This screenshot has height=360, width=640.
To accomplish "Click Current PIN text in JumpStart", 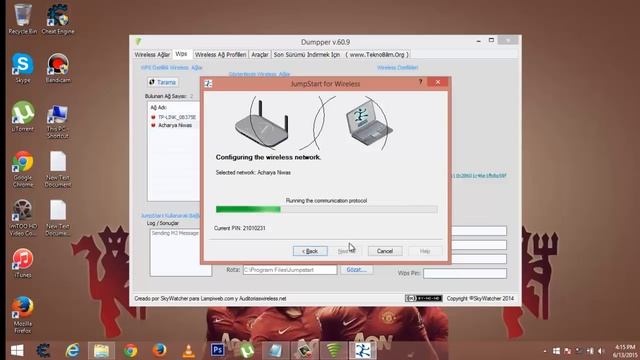I will coord(240,228).
